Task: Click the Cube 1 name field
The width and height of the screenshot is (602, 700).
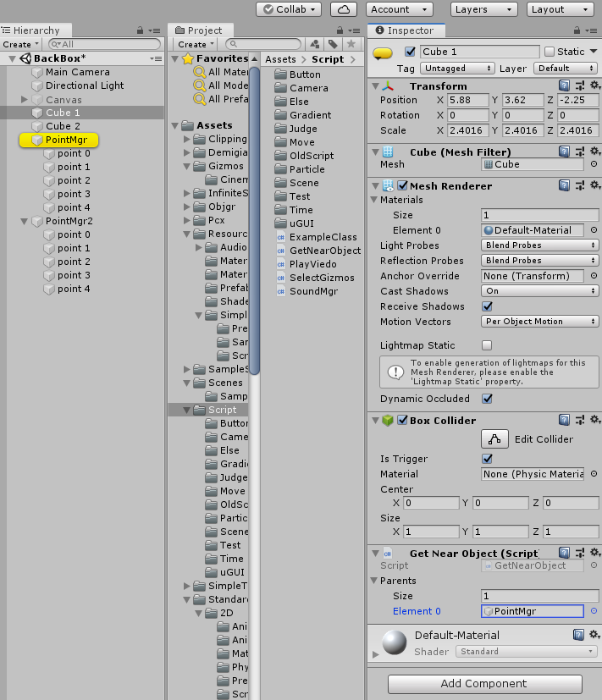Action: tap(479, 52)
